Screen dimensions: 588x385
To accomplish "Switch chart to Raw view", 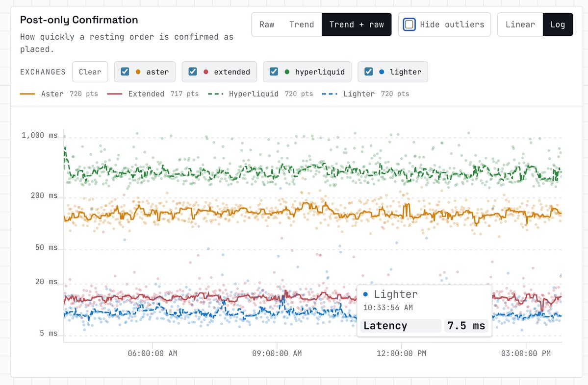I will point(267,24).
